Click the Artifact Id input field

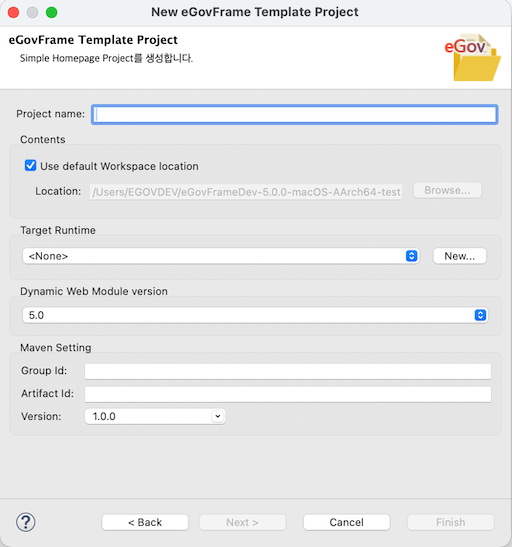click(x=288, y=394)
